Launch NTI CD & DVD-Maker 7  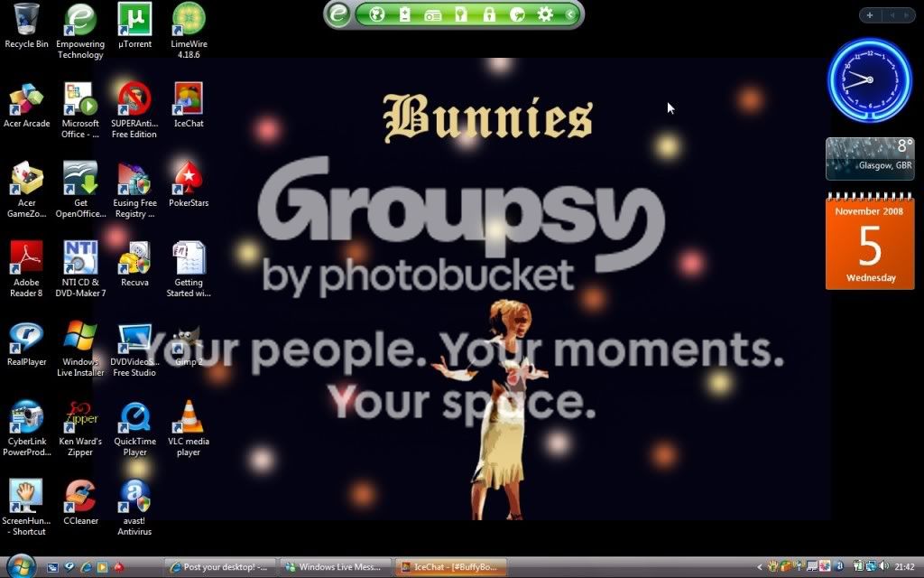tap(80, 269)
